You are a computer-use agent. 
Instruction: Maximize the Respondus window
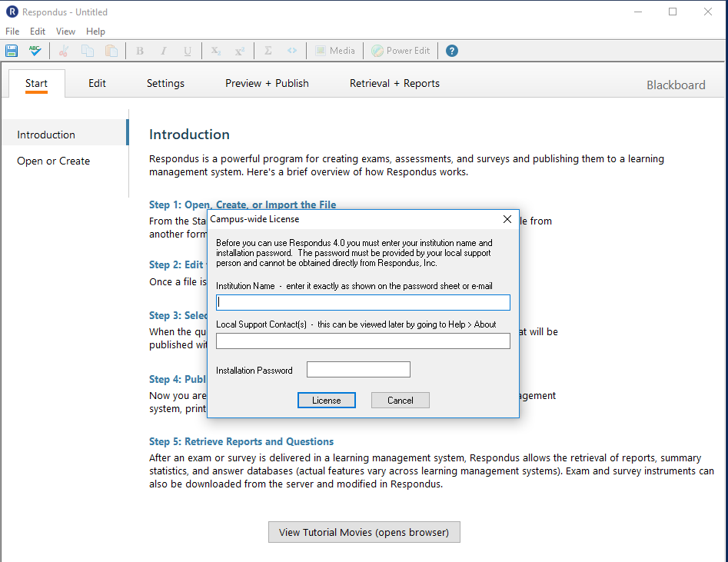coord(673,12)
